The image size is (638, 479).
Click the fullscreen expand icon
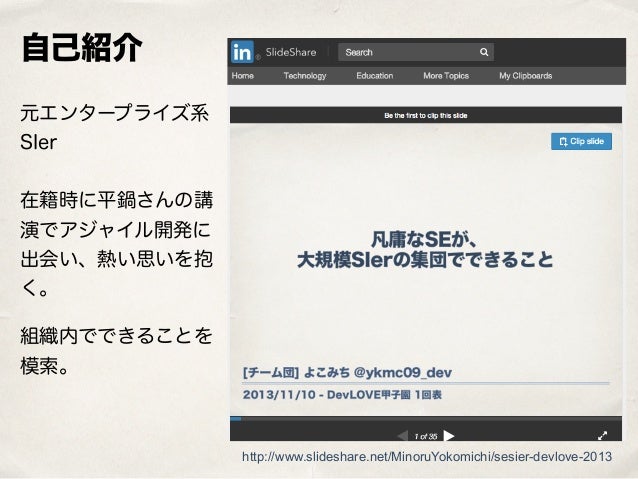603,435
